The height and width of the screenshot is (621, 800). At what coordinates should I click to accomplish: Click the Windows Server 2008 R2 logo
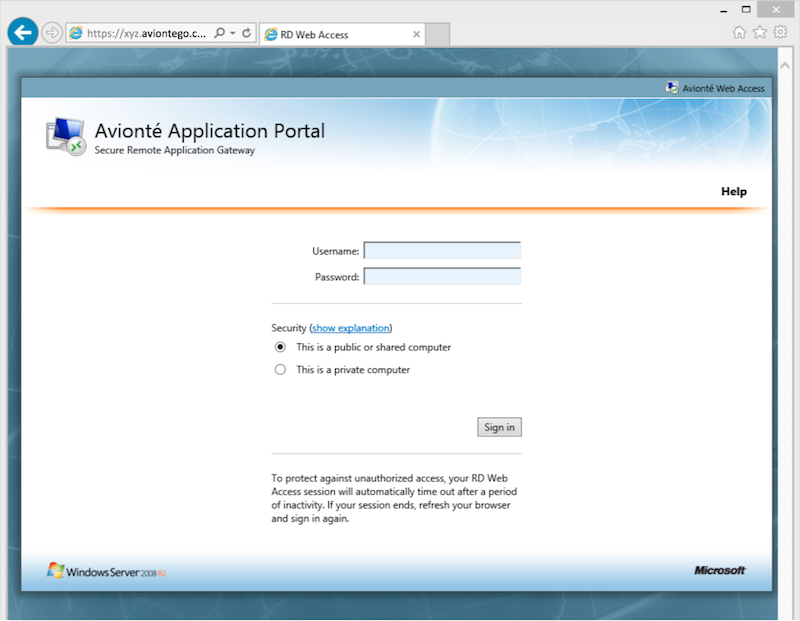[106, 571]
